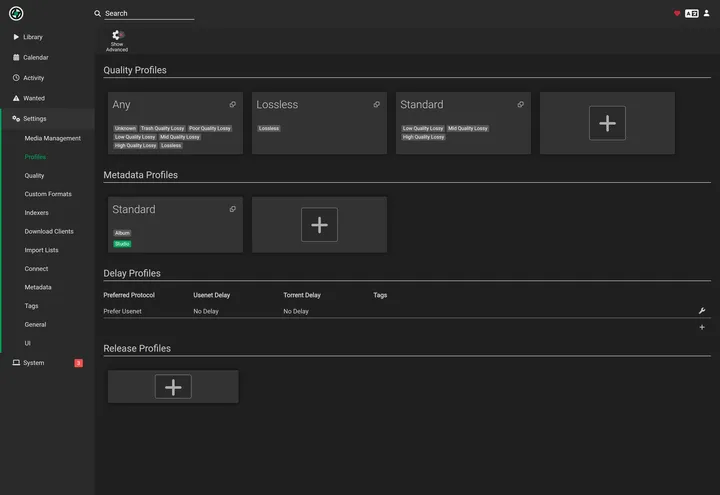Viewport: 720px width, 495px height.
Task: Open the keyboard shortcuts icon
Action: 692,13
